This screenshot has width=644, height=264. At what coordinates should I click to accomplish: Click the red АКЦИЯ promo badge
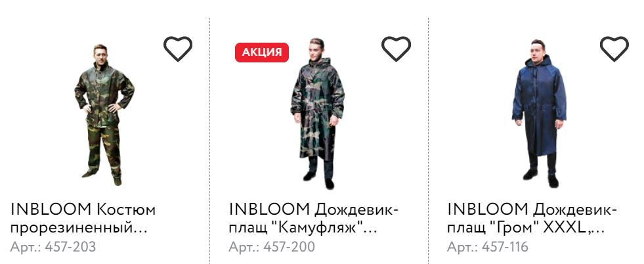coord(262,52)
